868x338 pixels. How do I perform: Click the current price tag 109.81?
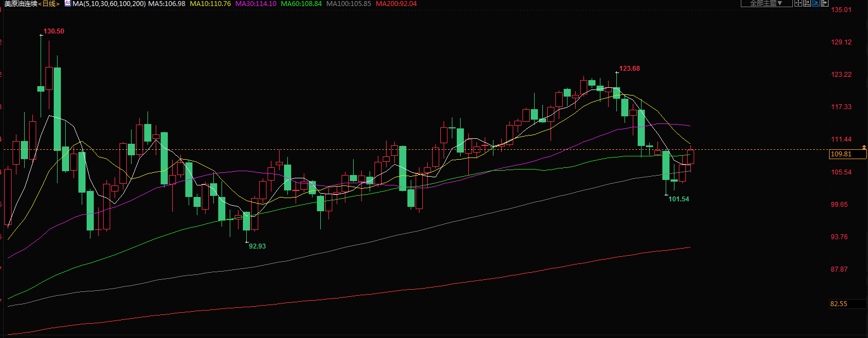point(842,154)
